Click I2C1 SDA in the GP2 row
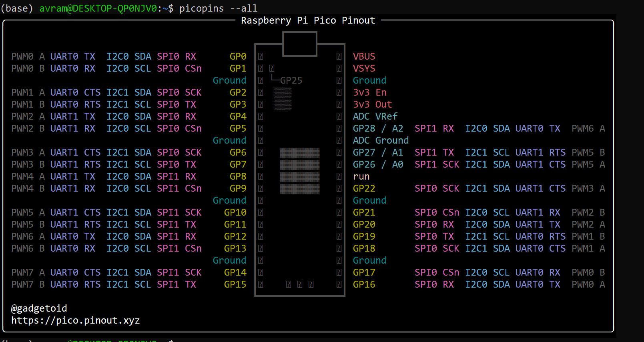This screenshot has height=342, width=644. click(129, 92)
